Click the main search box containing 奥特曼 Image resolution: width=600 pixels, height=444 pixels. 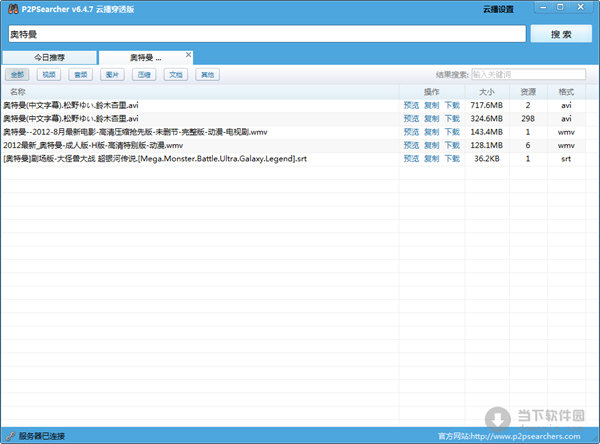pyautogui.click(x=265, y=34)
